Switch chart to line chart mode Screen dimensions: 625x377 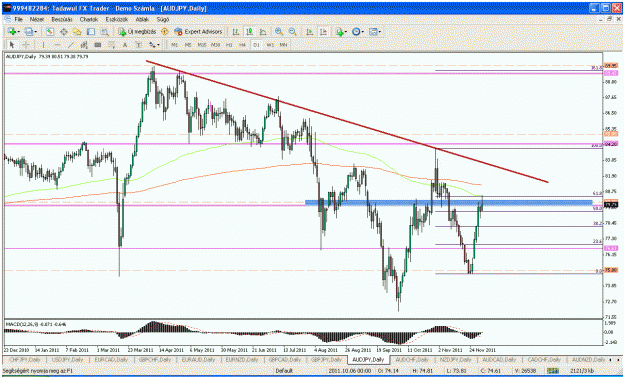pyautogui.click(x=263, y=31)
